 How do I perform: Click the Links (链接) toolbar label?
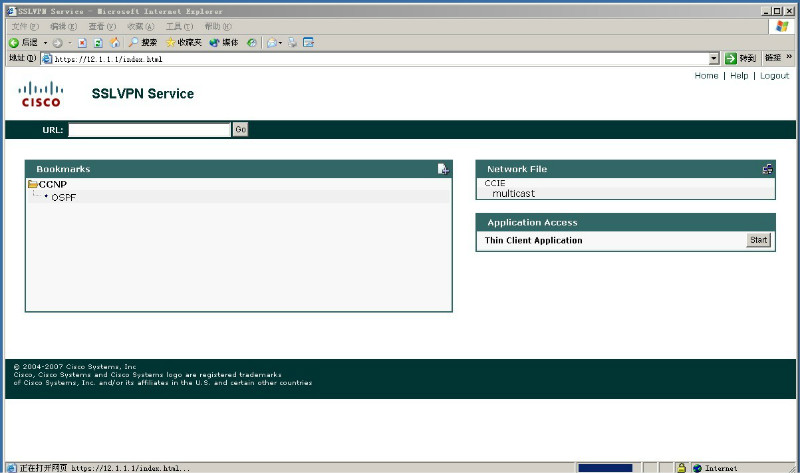click(x=773, y=58)
